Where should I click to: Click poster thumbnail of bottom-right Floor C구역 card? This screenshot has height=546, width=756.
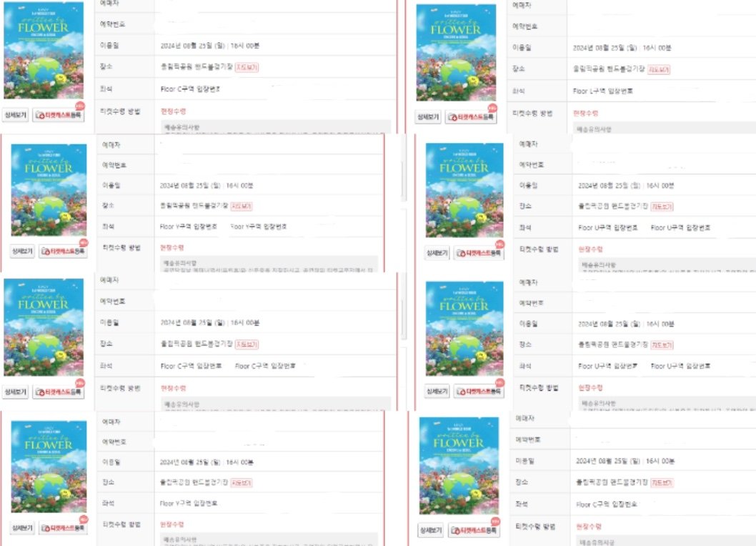(459, 465)
